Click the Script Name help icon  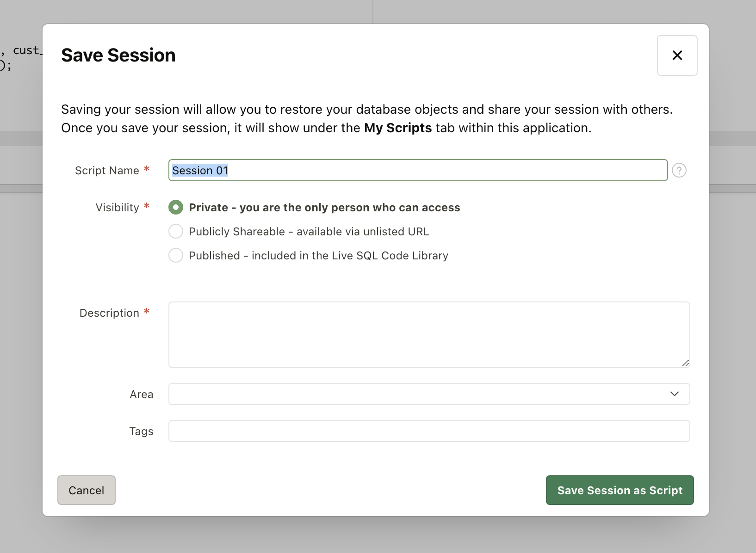click(679, 171)
